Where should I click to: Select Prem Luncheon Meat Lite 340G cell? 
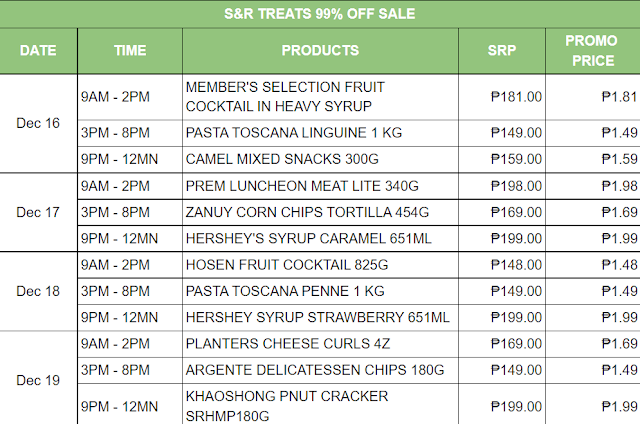click(x=319, y=186)
